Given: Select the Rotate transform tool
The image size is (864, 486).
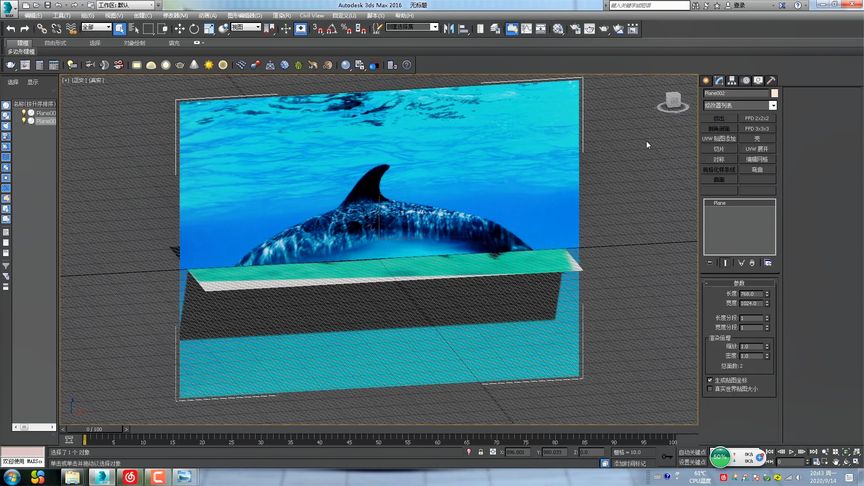Looking at the screenshot, I should 194,29.
